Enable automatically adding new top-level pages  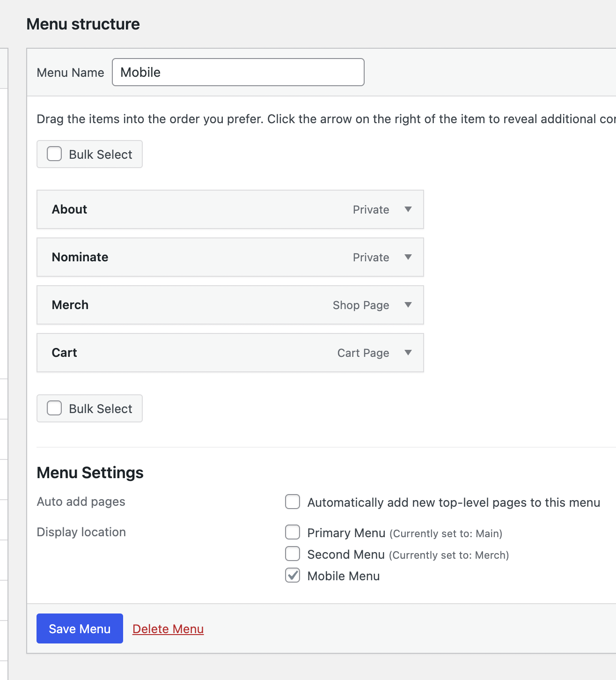293,502
